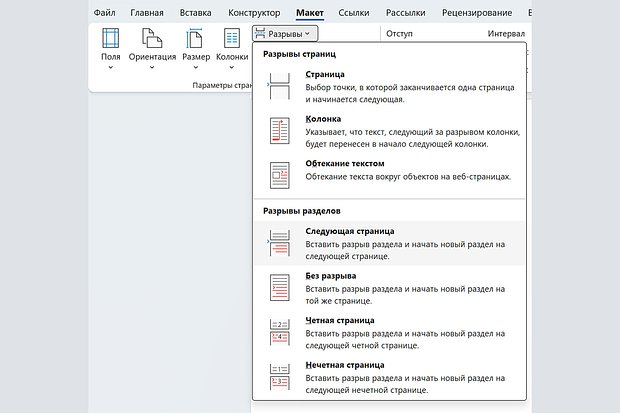Pick the Следующая страница section break icon
Image resolution: width=620 pixels, height=413 pixels.
(279, 242)
